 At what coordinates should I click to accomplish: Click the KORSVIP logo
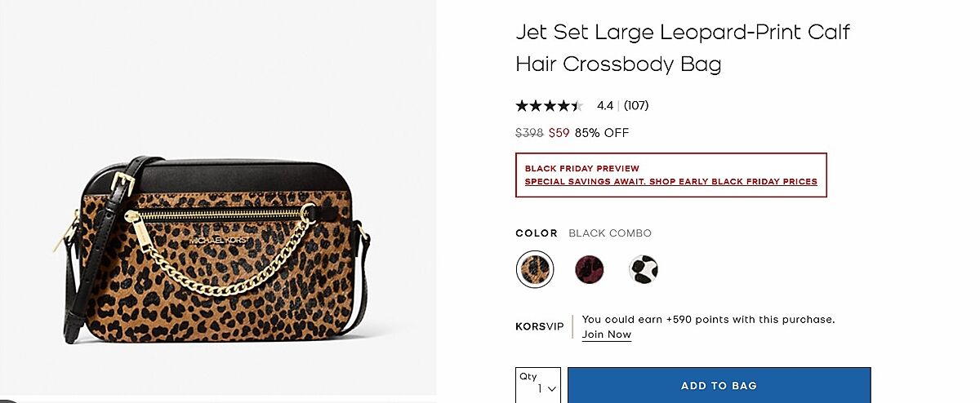[540, 326]
